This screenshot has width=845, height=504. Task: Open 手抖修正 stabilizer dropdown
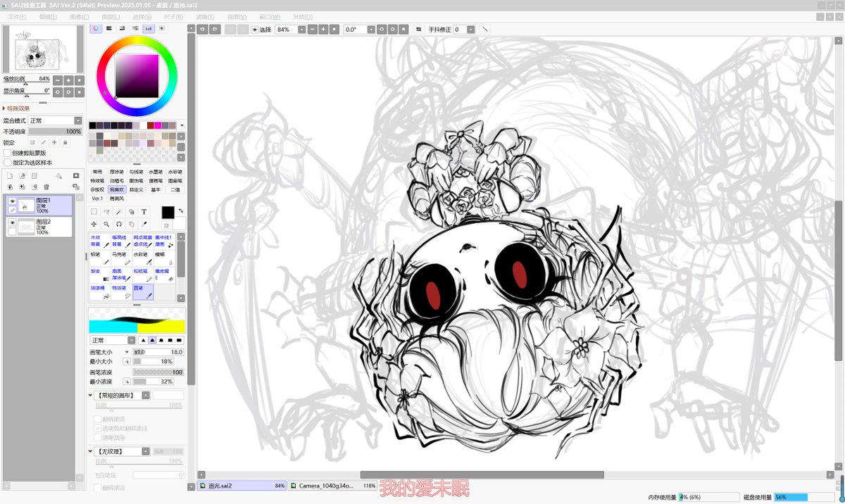click(470, 30)
